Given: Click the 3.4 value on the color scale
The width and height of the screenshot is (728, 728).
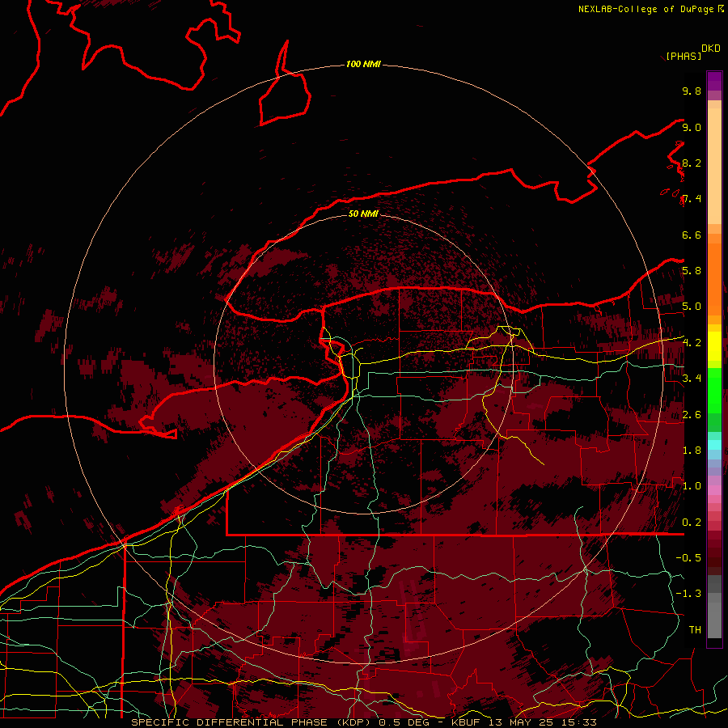Looking at the screenshot, I should [x=692, y=379].
